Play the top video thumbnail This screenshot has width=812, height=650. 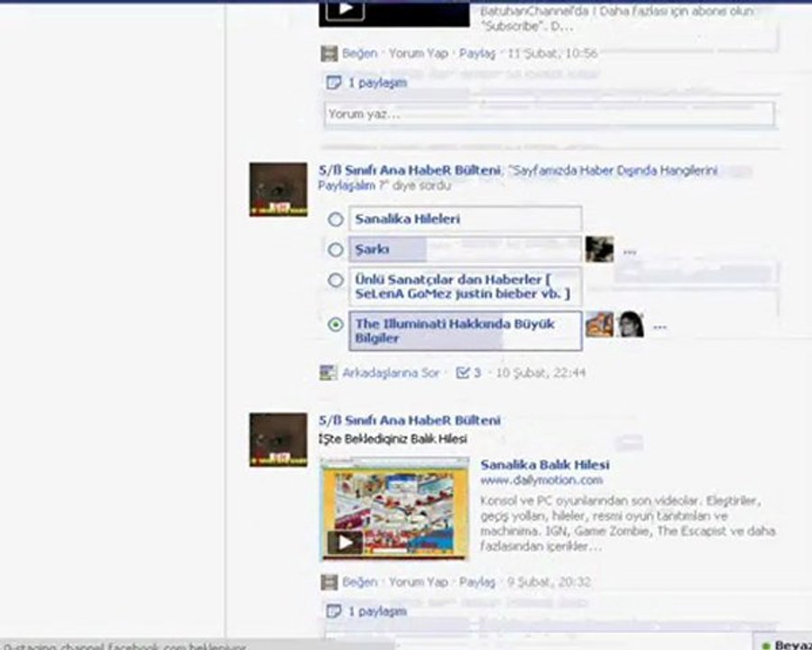[x=394, y=14]
